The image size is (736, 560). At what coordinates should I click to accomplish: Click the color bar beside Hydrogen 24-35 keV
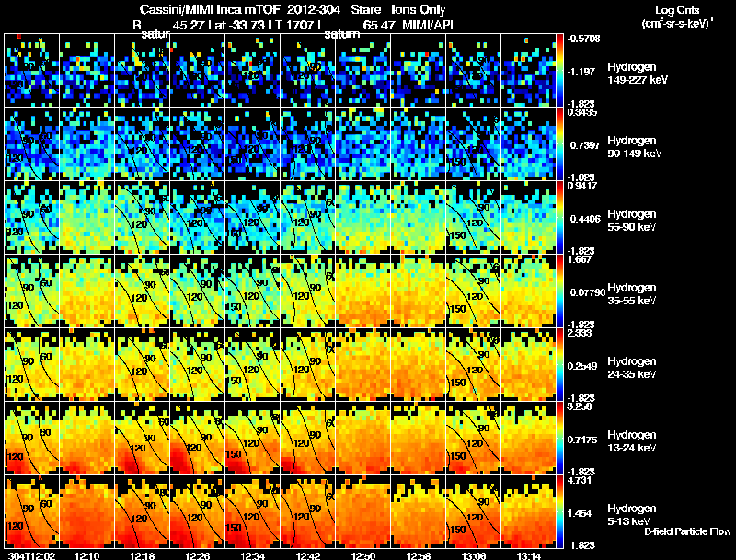point(559,365)
